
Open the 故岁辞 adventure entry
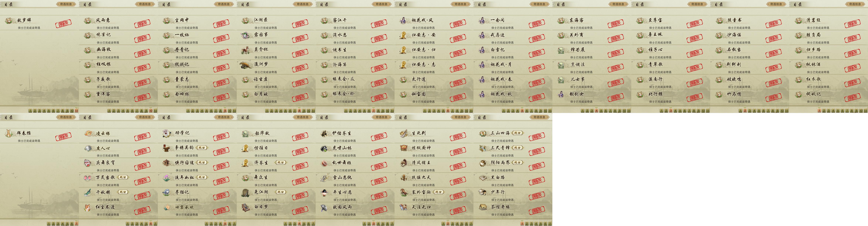pos(39,23)
